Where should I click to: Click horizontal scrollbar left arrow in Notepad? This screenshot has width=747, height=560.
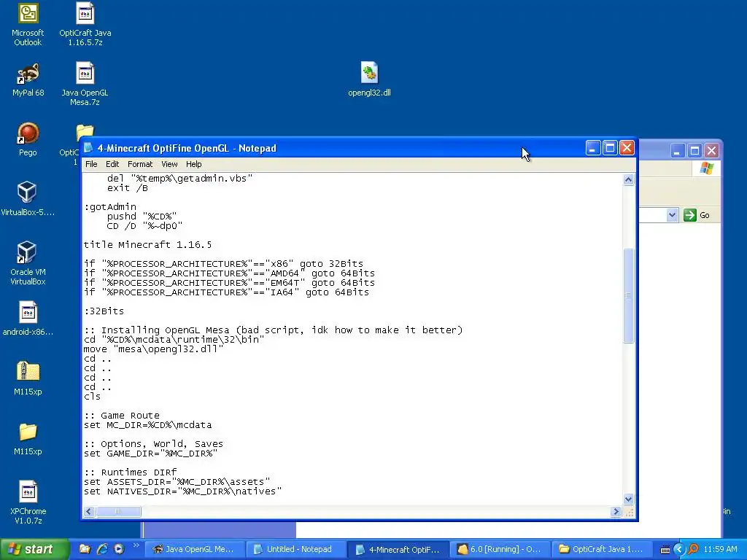pos(89,511)
